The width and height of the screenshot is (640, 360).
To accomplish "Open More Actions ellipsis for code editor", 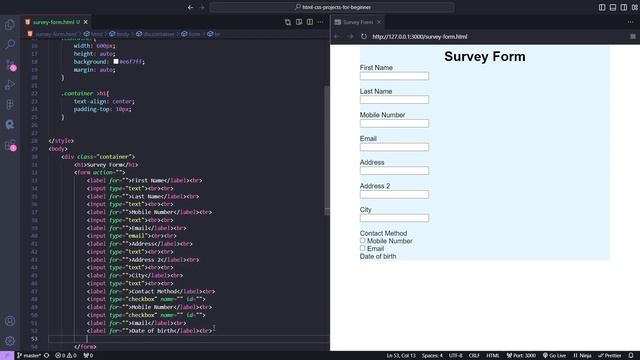I will [320, 22].
